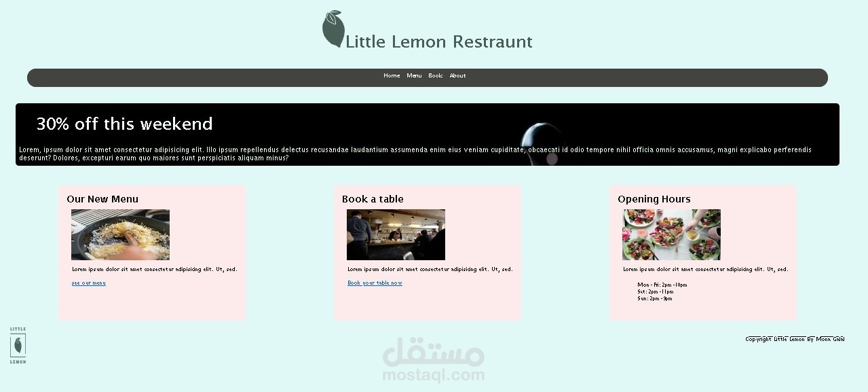This screenshot has height=392, width=868.
Task: Select the restaurant counter image in Book a table
Action: coord(396,234)
